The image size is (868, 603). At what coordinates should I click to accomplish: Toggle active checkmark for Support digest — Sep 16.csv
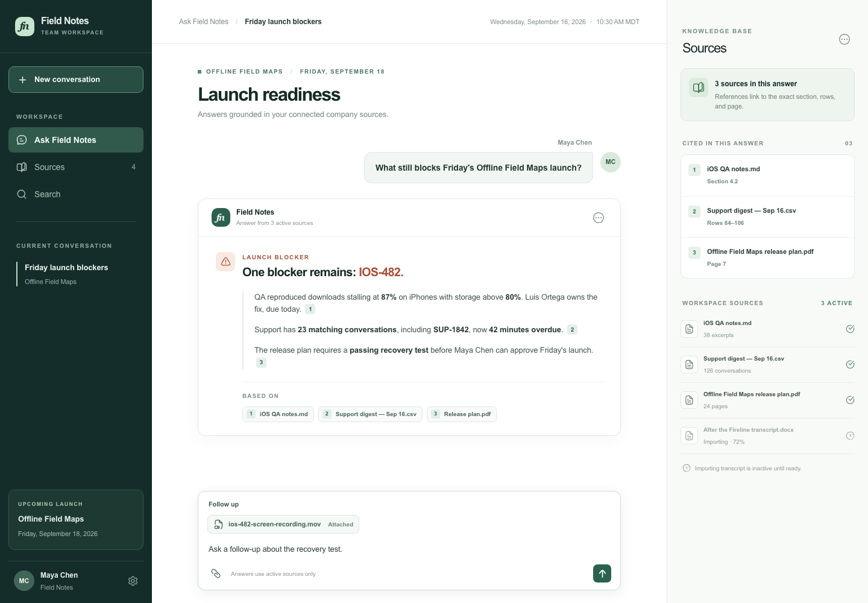click(x=850, y=364)
